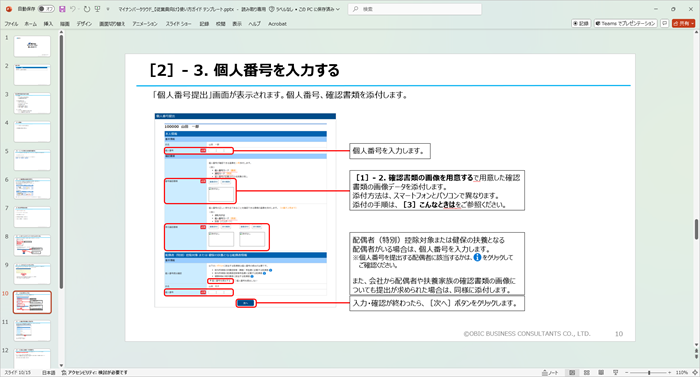This screenshot has width=700, height=377.
Task: Select slide 4 thumbnail
Action: point(32,131)
